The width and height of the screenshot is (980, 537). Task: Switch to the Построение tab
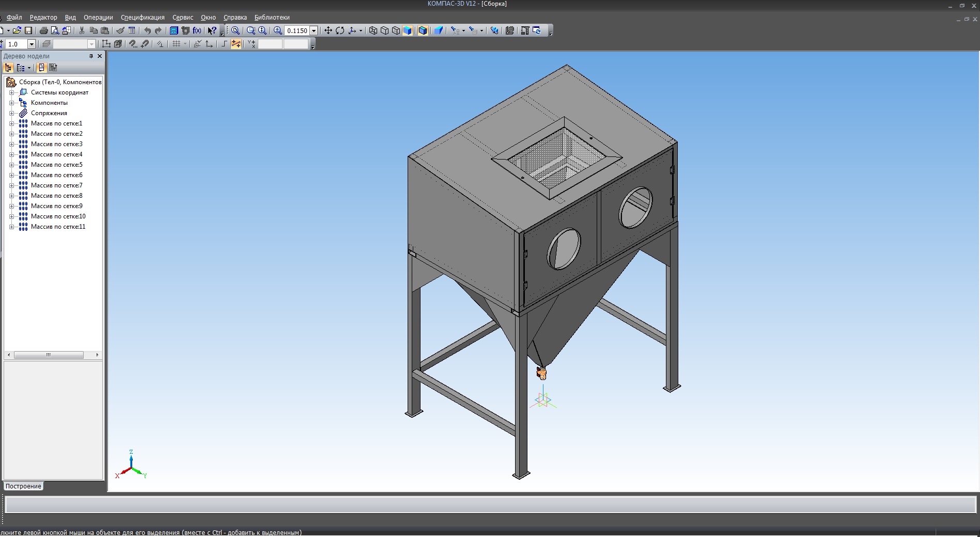23,486
